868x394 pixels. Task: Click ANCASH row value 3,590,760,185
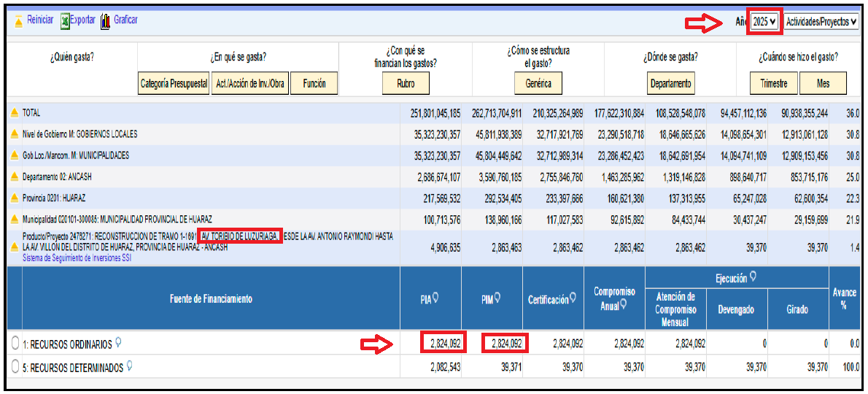tap(500, 177)
